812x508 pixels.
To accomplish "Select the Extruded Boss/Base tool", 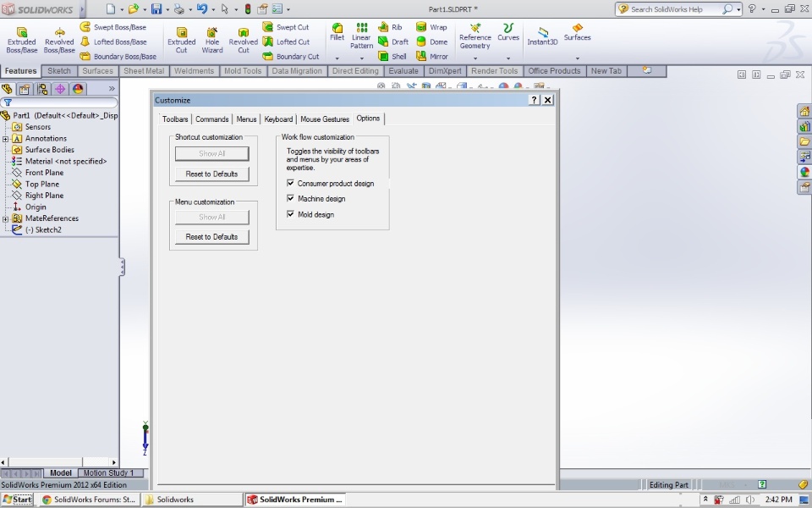I will coord(22,40).
